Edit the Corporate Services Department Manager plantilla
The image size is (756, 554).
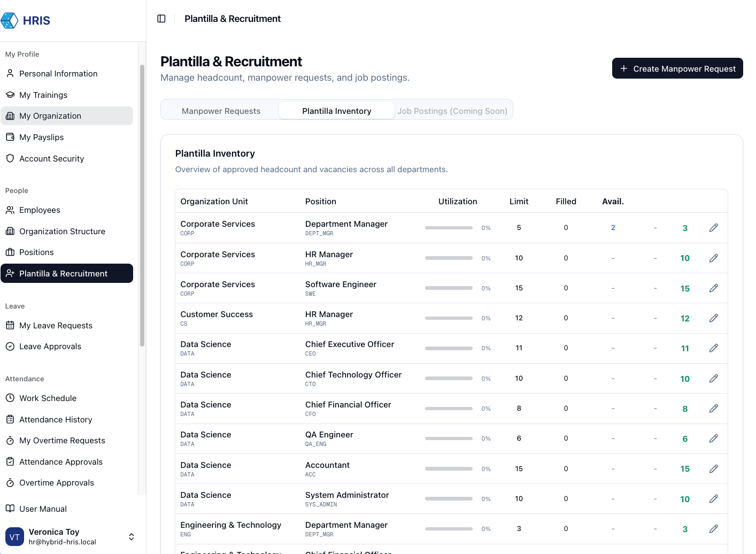714,228
